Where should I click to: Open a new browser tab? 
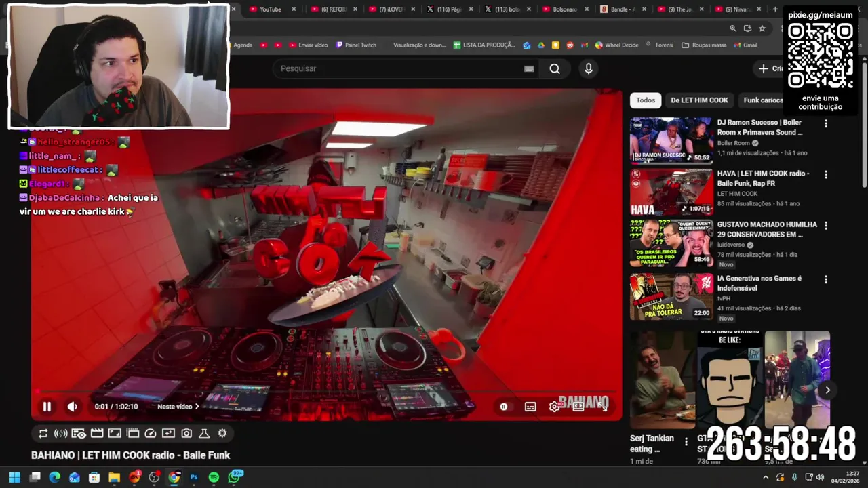[x=775, y=9]
